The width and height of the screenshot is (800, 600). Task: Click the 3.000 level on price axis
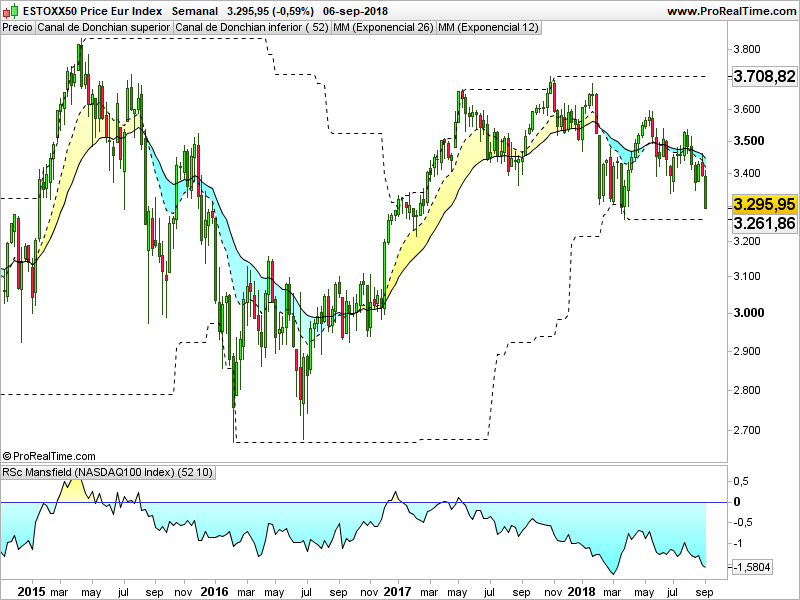[749, 313]
